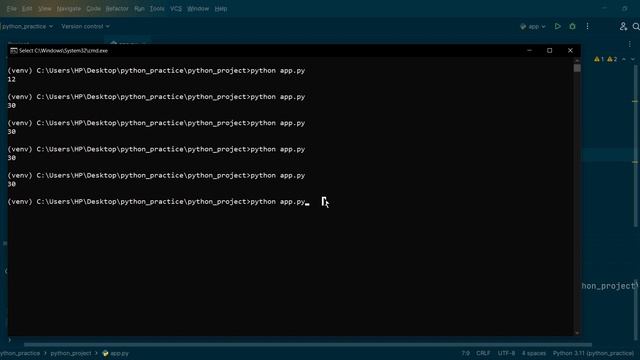Click the PyCharm horizontal scrollbar
Viewport: 640px width, 360px height.
[308, 345]
